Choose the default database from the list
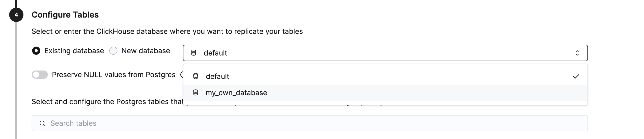 [218, 76]
